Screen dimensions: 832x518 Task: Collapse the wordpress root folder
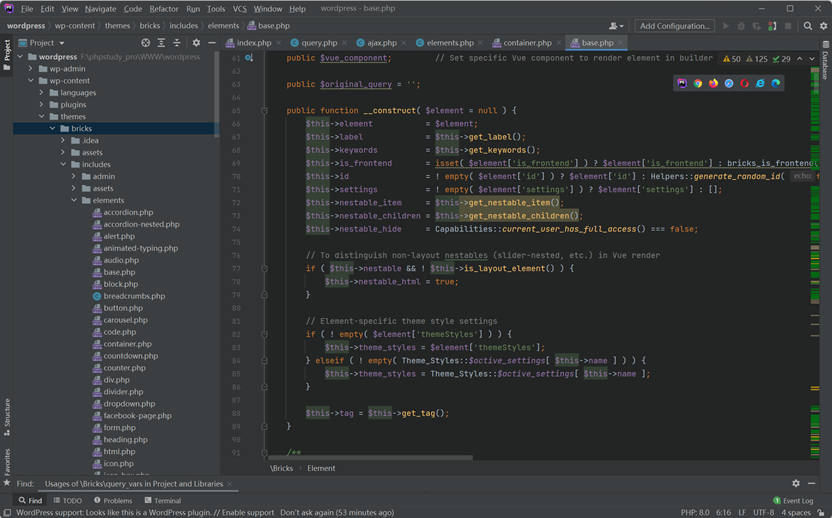[x=20, y=57]
